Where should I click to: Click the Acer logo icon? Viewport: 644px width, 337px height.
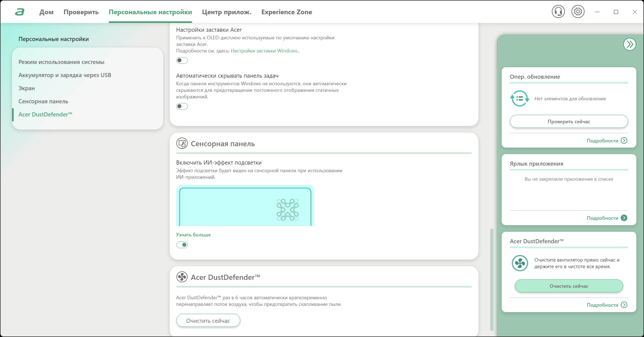click(20, 12)
